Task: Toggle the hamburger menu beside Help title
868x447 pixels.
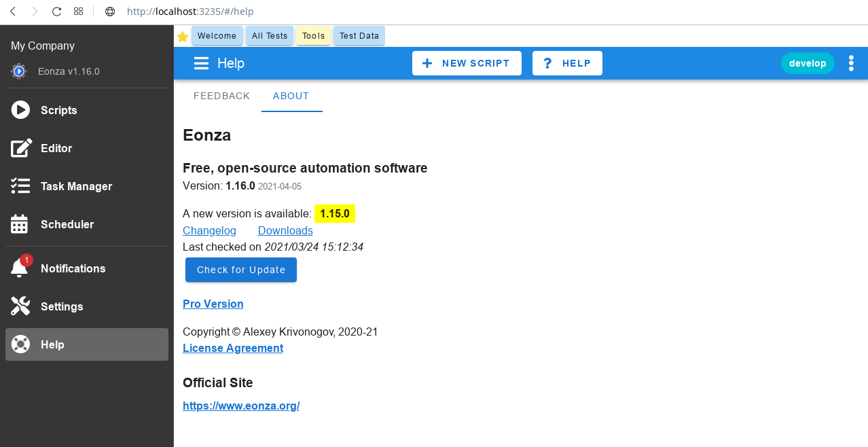Action: (x=201, y=63)
